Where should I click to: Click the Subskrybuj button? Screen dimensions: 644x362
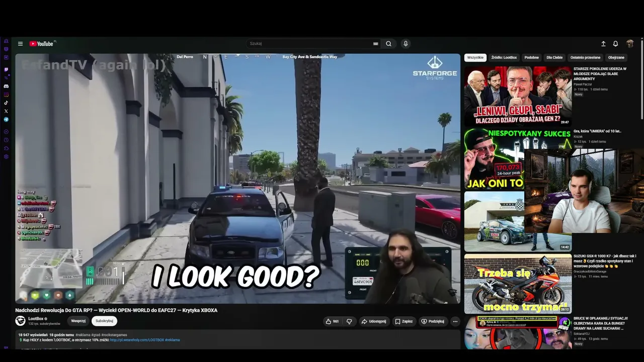[x=104, y=321]
